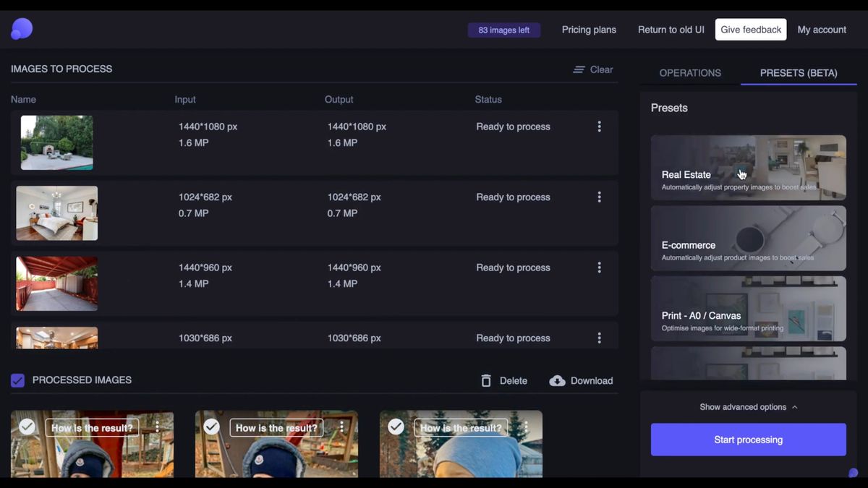
Task: Open the three-dot menu for the 1030*686 image
Action: tap(599, 338)
